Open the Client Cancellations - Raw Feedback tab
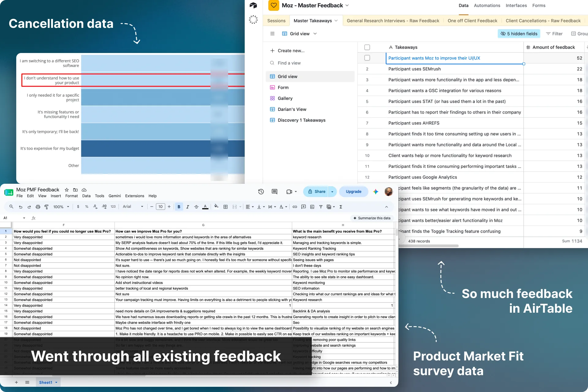588x392 pixels. pos(543,21)
